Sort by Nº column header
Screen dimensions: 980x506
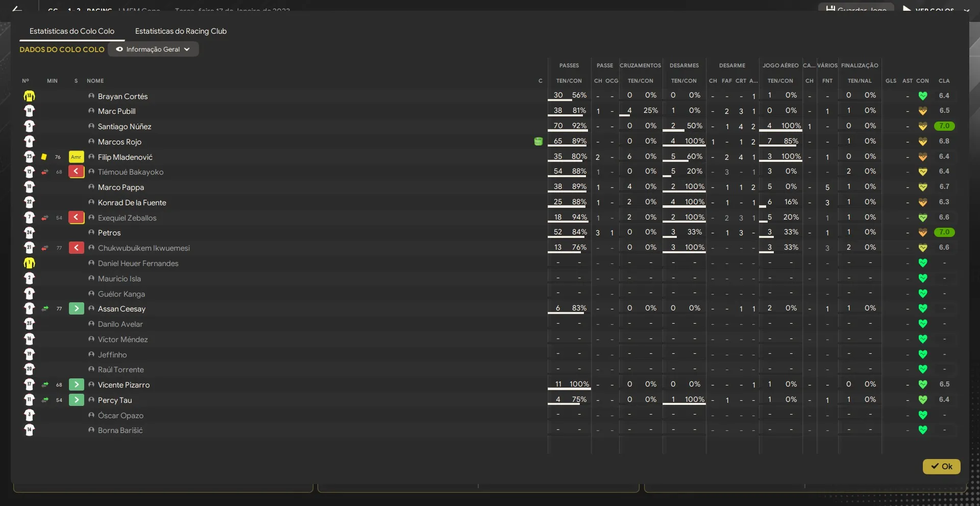[x=26, y=81]
